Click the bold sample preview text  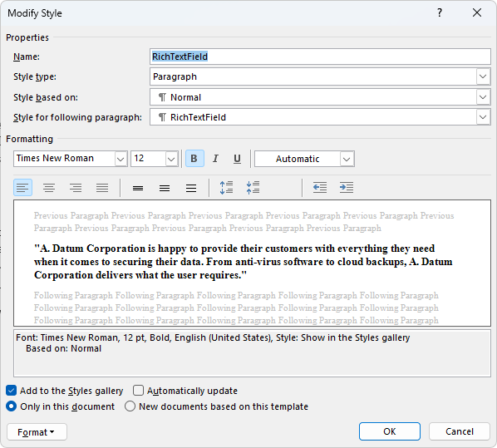coord(244,262)
